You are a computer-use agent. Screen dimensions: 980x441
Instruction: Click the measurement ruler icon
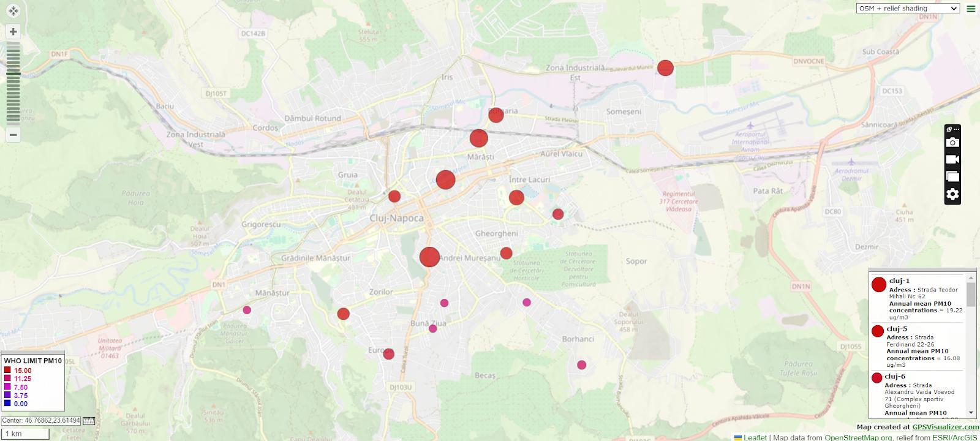pyautogui.click(x=89, y=421)
